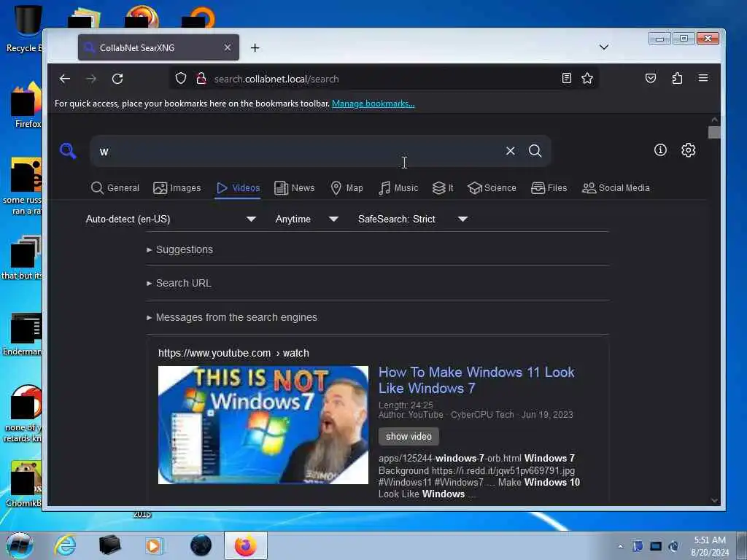Click the SearXNG logo magnifier icon
Image resolution: width=747 pixels, height=560 pixels.
pos(68,151)
